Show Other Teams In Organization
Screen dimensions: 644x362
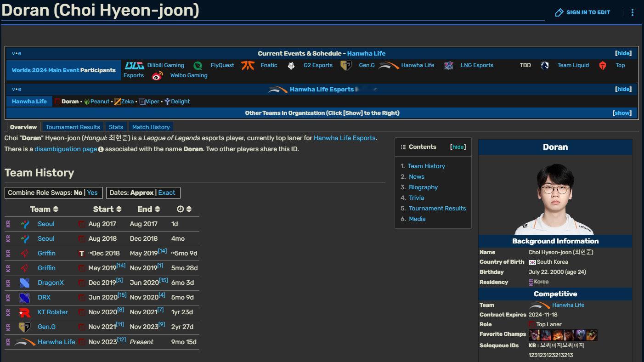[622, 113]
